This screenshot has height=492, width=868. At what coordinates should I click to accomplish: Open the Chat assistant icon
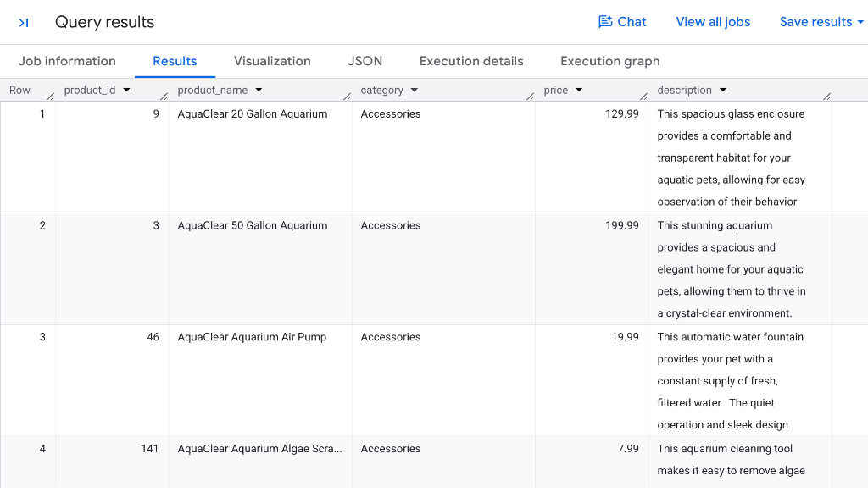(x=605, y=22)
